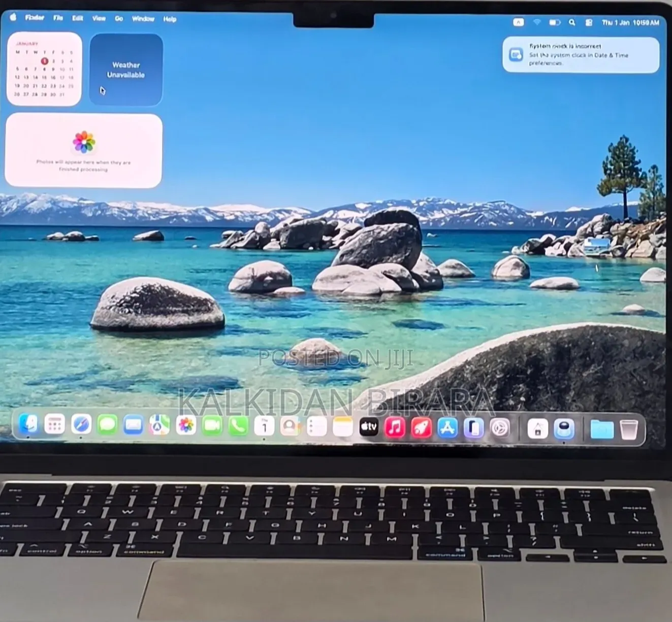672x622 pixels.
Task: Open the Mail app in Dock
Action: point(133,425)
